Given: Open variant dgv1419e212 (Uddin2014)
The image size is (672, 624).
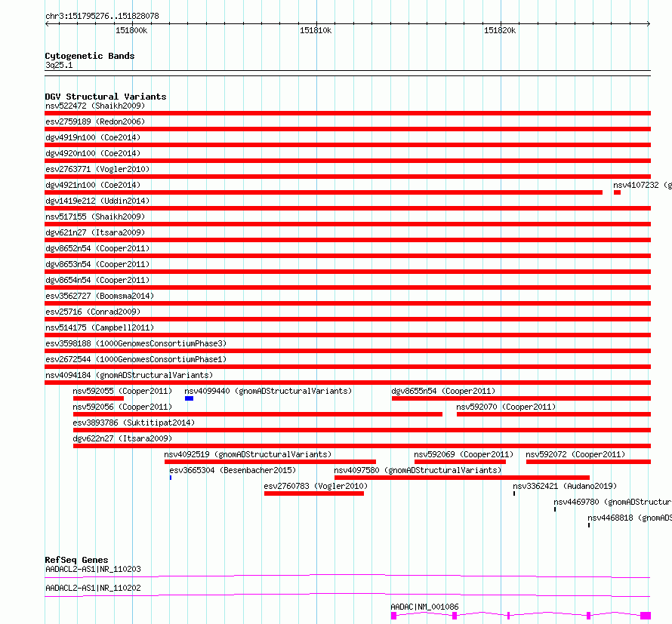Looking at the screenshot, I should click(x=347, y=208).
